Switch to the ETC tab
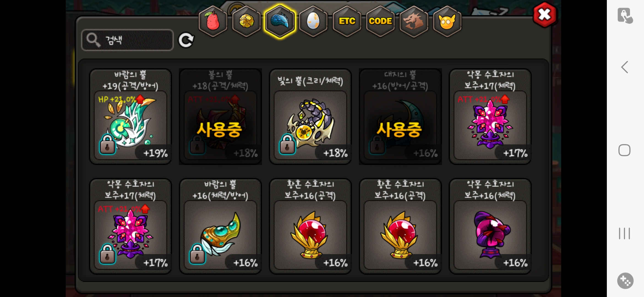This screenshot has height=297, width=644. (347, 21)
